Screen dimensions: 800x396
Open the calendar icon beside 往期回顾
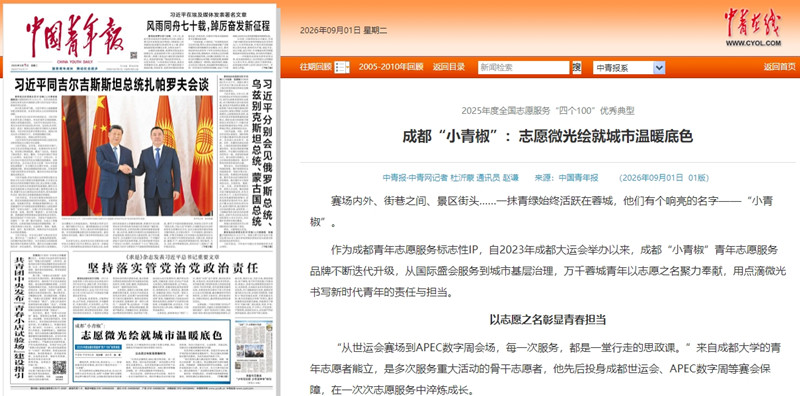click(342, 67)
